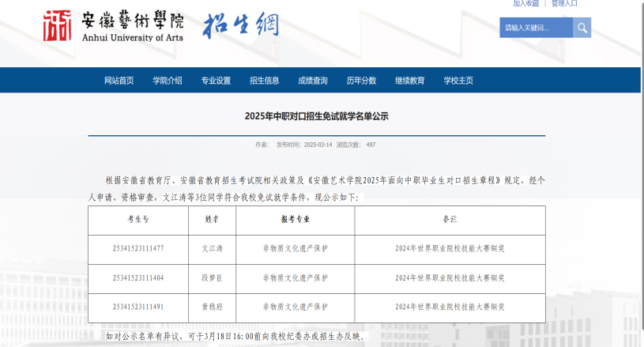Image resolution: width=644 pixels, height=347 pixels.
Task: Open the 成绩查询 page
Action: tap(312, 81)
